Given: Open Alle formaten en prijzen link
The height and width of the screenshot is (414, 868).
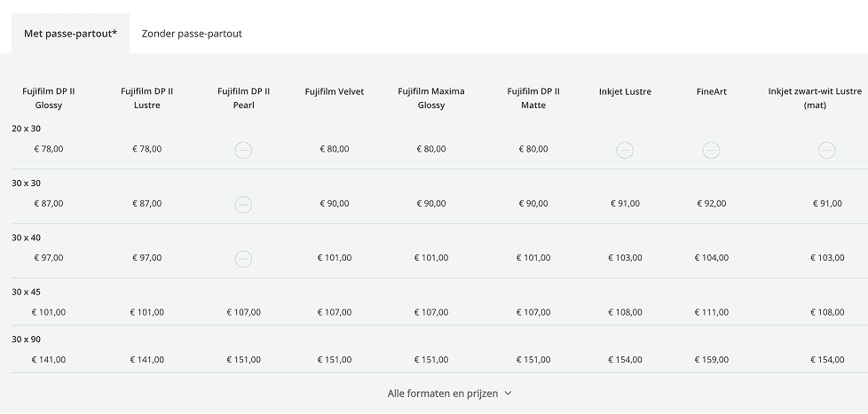Looking at the screenshot, I should coord(442,394).
